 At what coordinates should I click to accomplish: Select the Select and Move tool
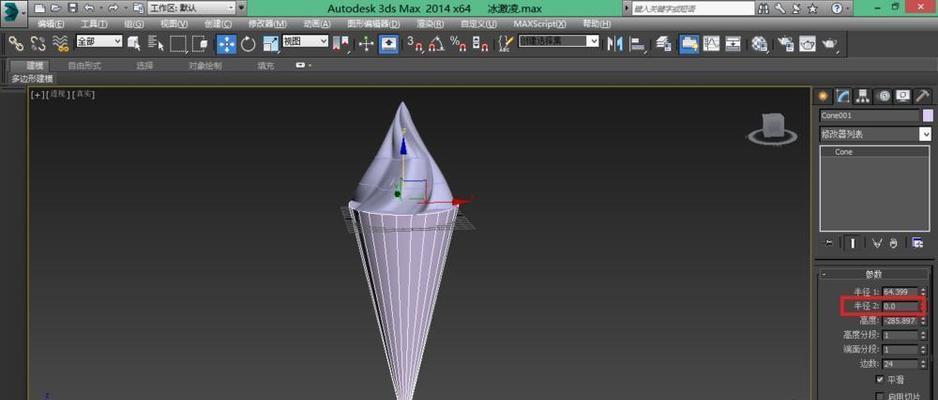coord(226,43)
